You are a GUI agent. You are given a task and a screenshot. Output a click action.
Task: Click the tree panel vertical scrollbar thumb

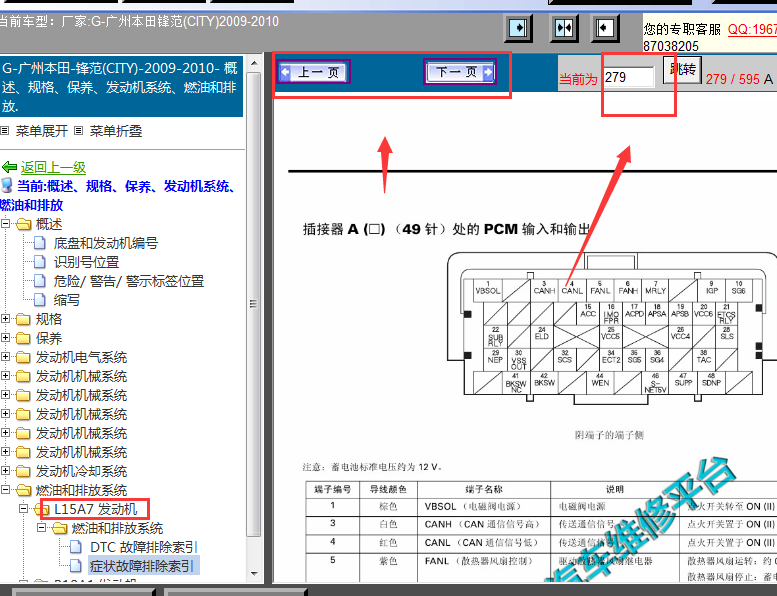[x=254, y=303]
